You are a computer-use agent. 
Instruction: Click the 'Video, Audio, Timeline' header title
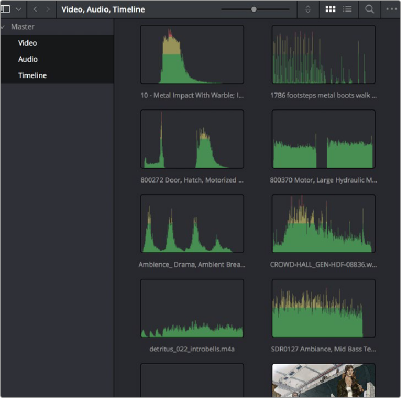click(103, 9)
